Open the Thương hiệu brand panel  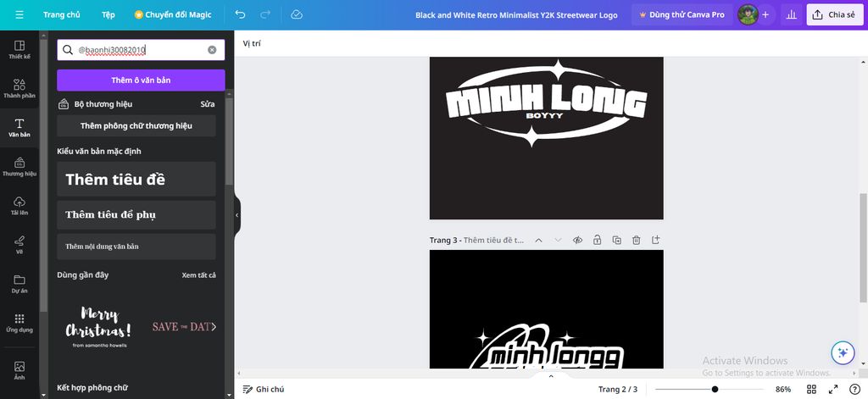19,167
